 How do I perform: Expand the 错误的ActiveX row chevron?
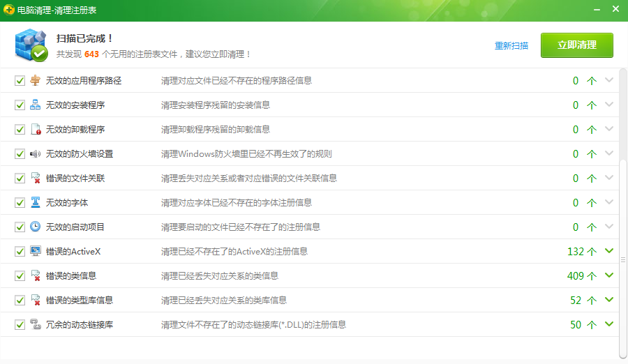(609, 251)
